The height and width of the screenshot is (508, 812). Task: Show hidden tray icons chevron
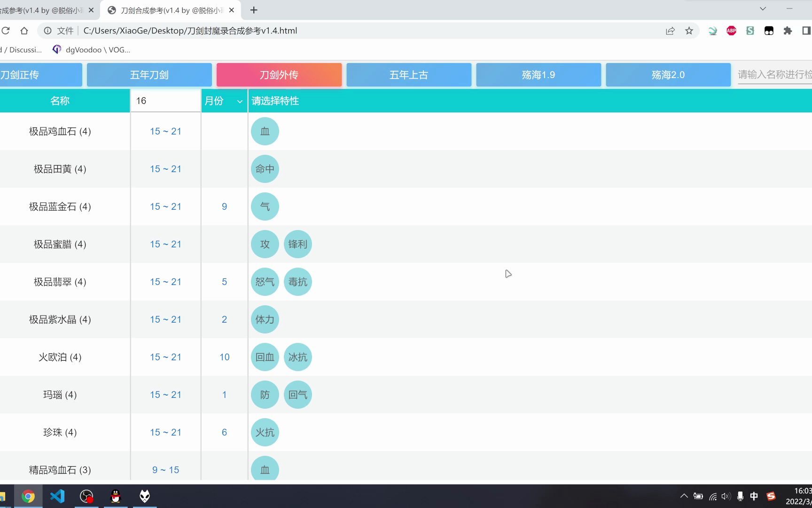coord(684,496)
